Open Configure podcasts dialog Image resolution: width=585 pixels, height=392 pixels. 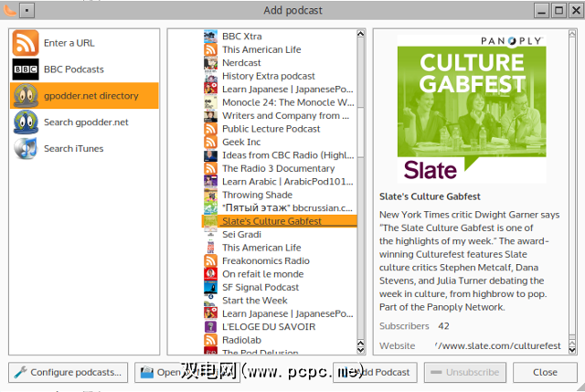pos(69,372)
